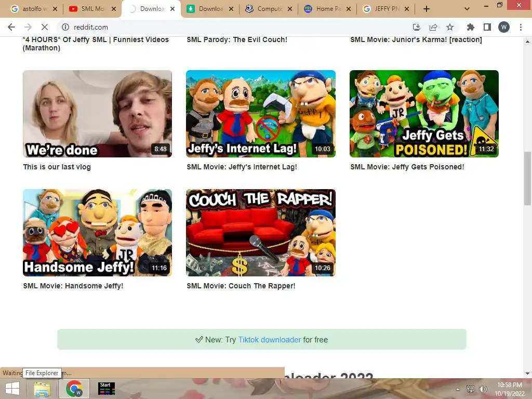Click scrollbar down arrow
Image resolution: width=532 pixels, height=399 pixels.
point(527,374)
